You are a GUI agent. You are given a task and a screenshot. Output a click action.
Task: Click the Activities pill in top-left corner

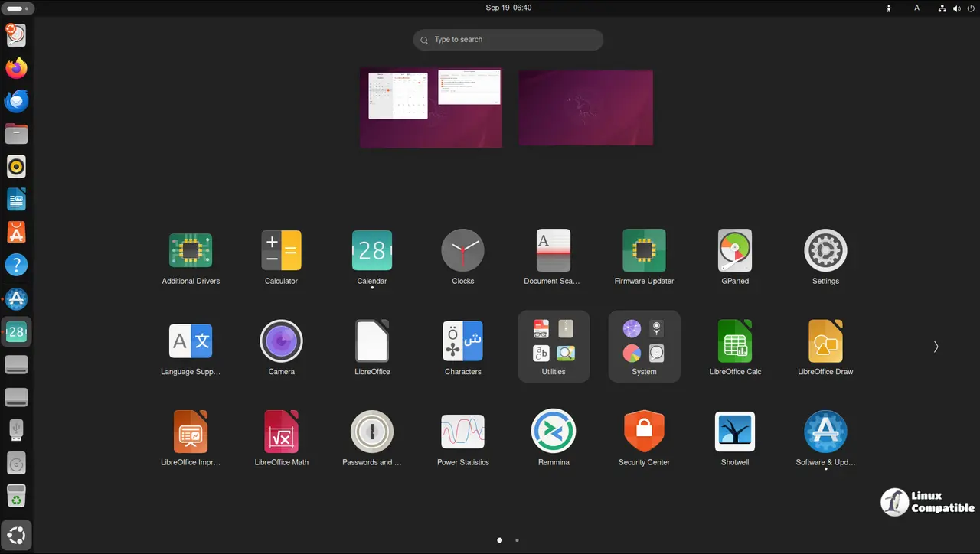coord(17,8)
